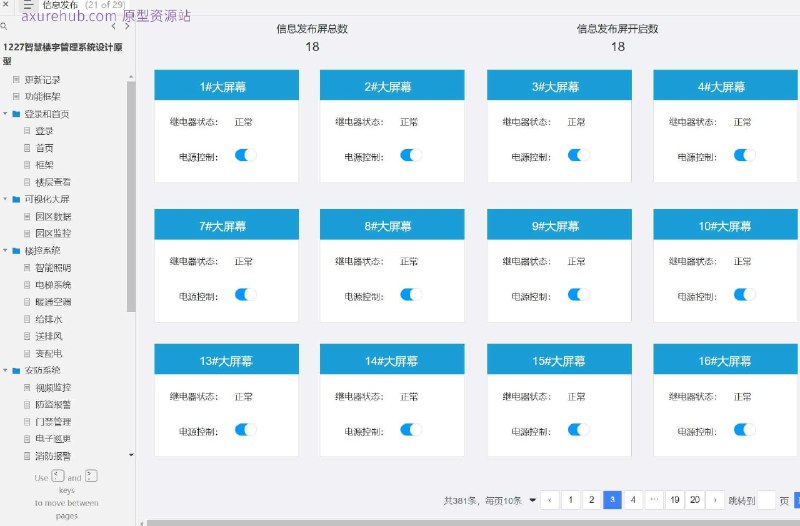Go to page 2
The width and height of the screenshot is (800, 526).
coord(591,500)
